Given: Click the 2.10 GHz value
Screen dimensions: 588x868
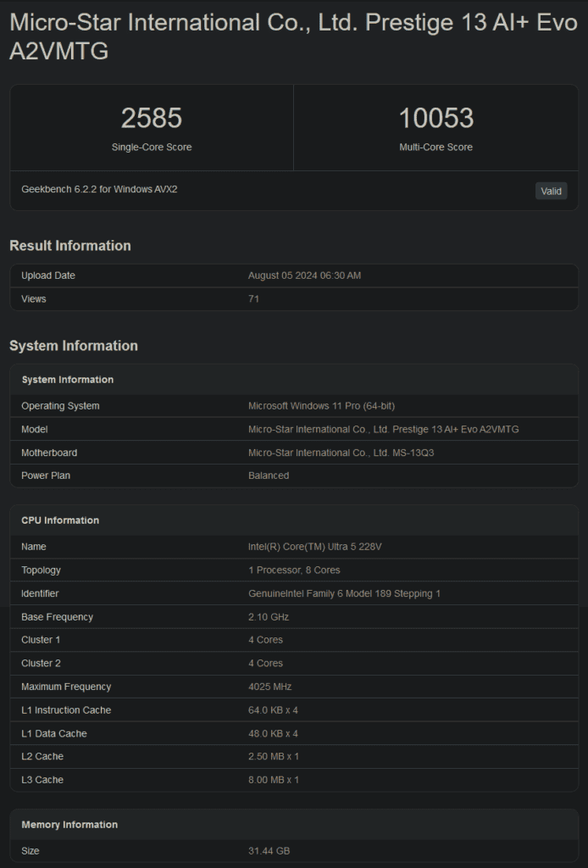Looking at the screenshot, I should tap(269, 617).
